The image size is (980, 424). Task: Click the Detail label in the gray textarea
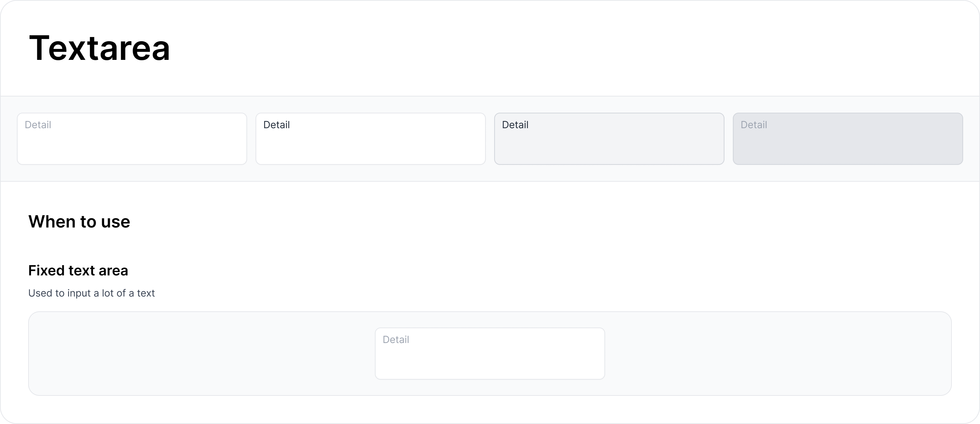pyautogui.click(x=515, y=125)
